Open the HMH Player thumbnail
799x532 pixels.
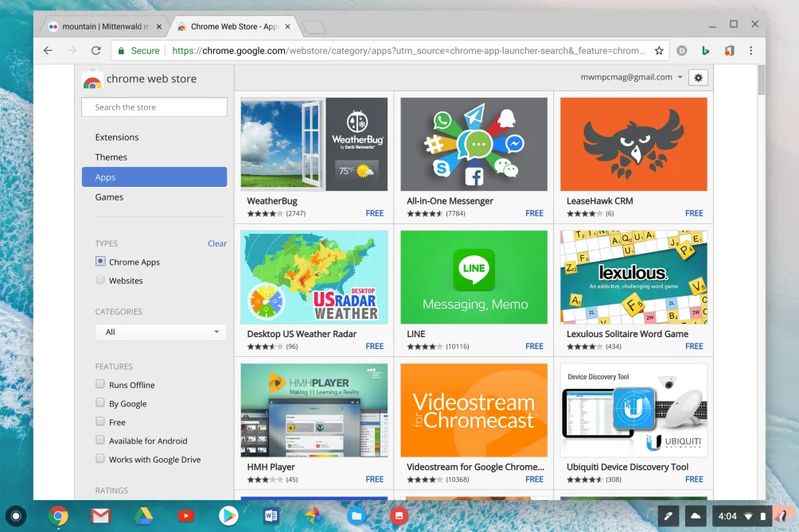[314, 410]
